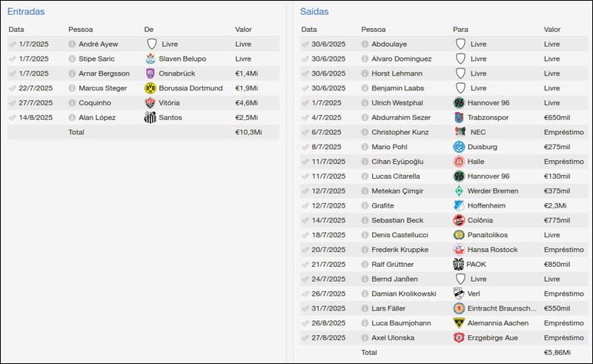Screen dimensions: 593x364
Task: Click the Saídas section heading
Action: pyautogui.click(x=314, y=12)
